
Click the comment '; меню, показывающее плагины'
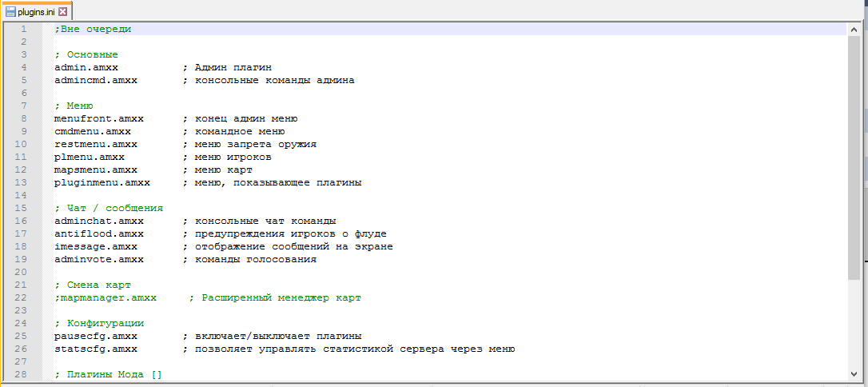(x=273, y=182)
